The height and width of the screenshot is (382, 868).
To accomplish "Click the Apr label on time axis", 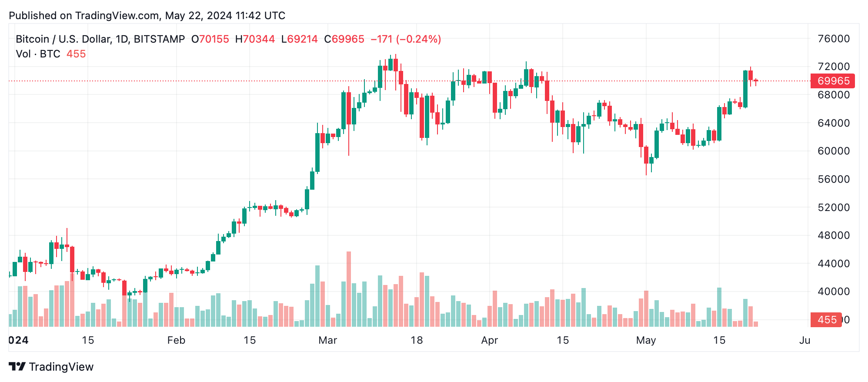I will 489,340.
